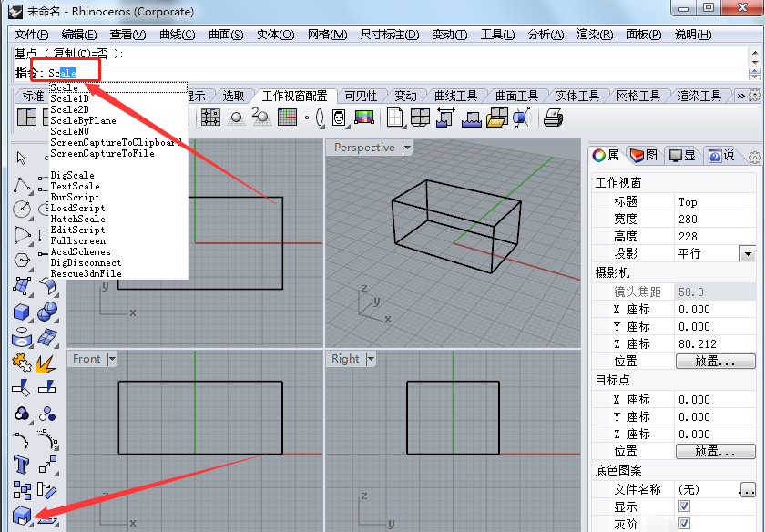Select the project curve to surface tool
Image resolution: width=765 pixels, height=532 pixels.
(22, 337)
